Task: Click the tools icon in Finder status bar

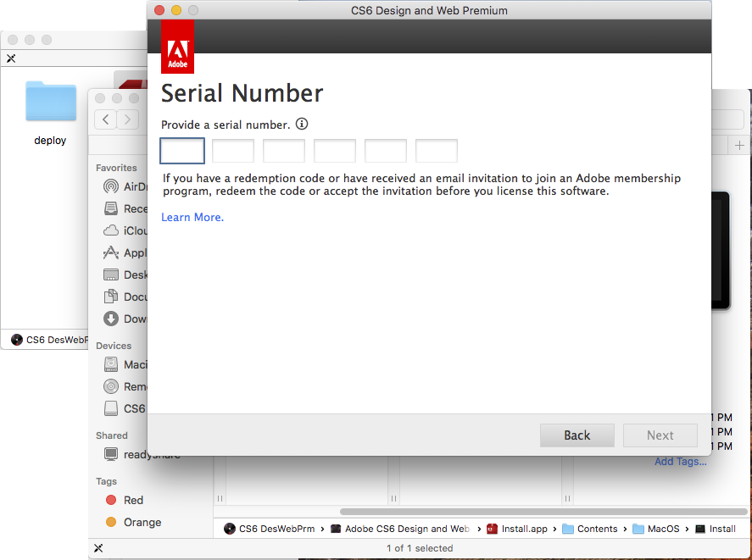Action: pyautogui.click(x=98, y=548)
